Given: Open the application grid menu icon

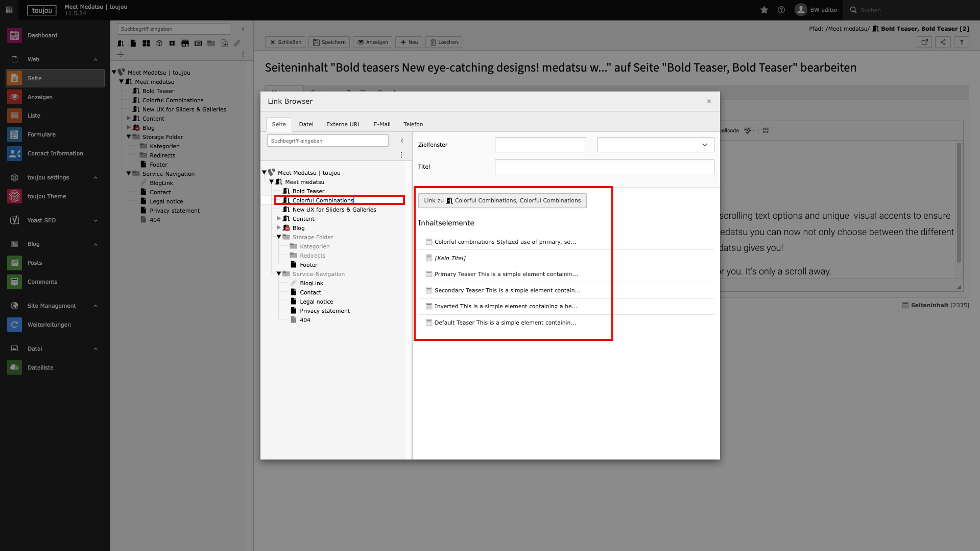Looking at the screenshot, I should click(x=9, y=10).
